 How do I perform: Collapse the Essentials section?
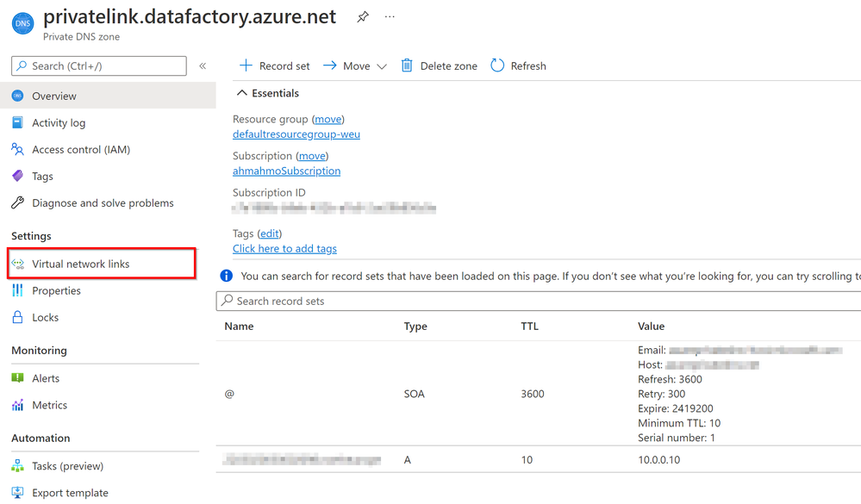point(240,93)
